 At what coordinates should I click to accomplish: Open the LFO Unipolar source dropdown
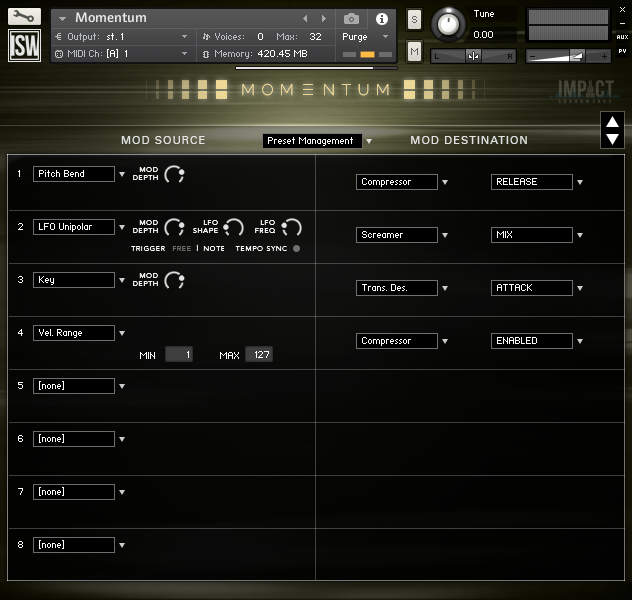[74, 227]
